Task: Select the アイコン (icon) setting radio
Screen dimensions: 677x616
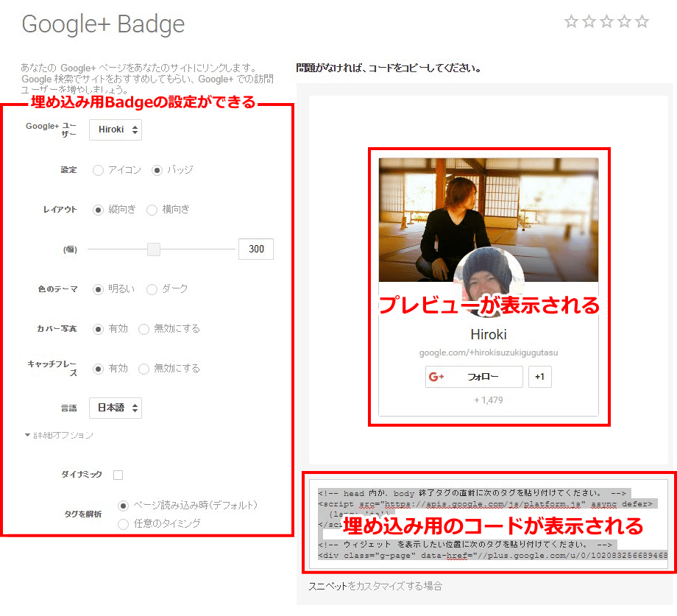Action: click(98, 171)
